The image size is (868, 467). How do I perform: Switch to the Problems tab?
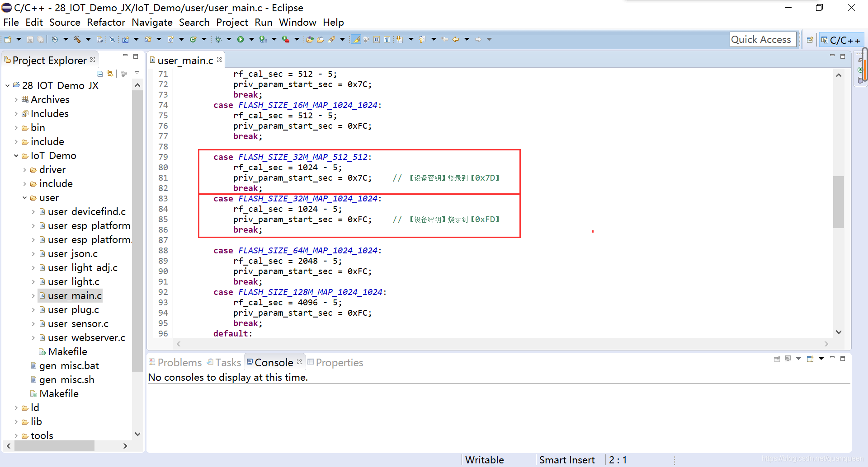[175, 363]
